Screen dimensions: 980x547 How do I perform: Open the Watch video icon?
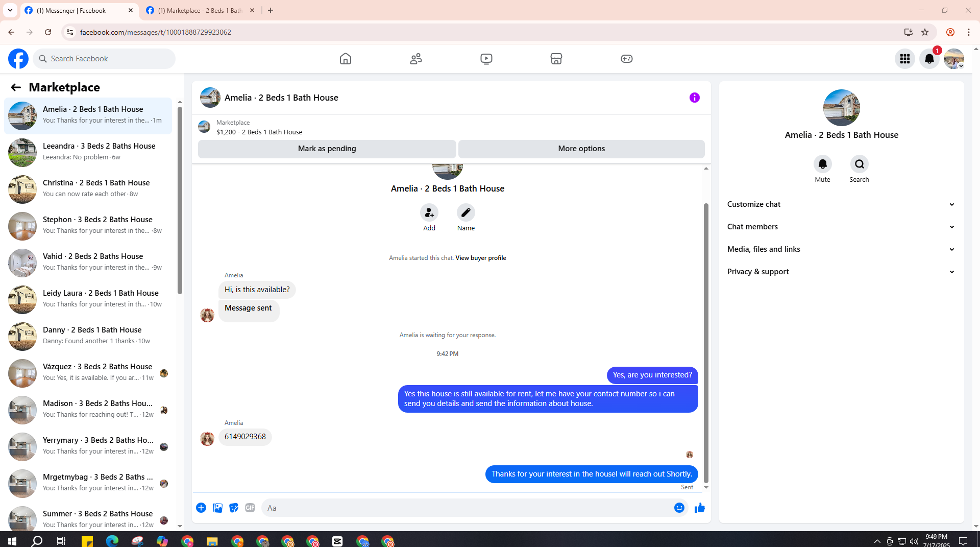pos(486,59)
